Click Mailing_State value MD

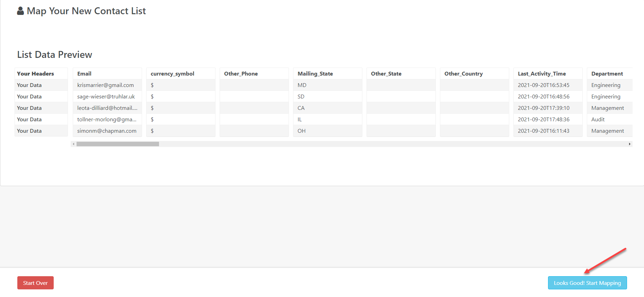point(302,85)
